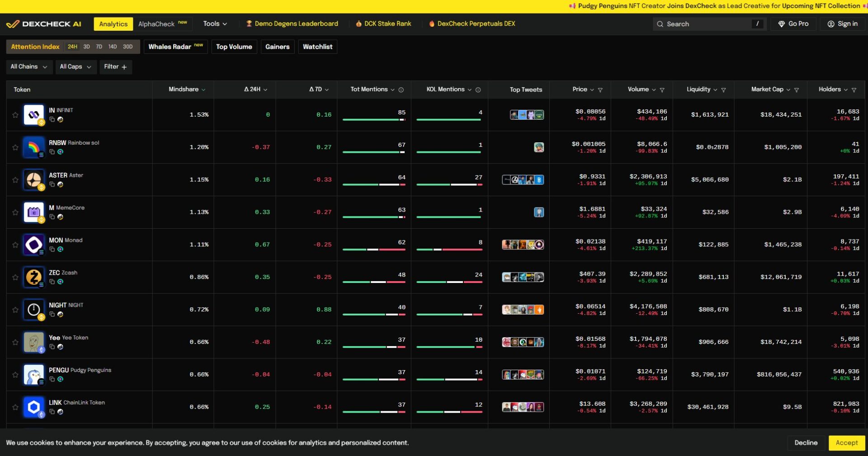Click the info icon beside Tot Mentions

pos(401,90)
